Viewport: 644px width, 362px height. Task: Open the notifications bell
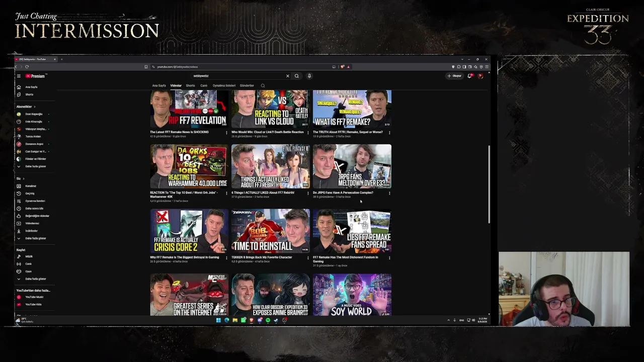tap(469, 76)
